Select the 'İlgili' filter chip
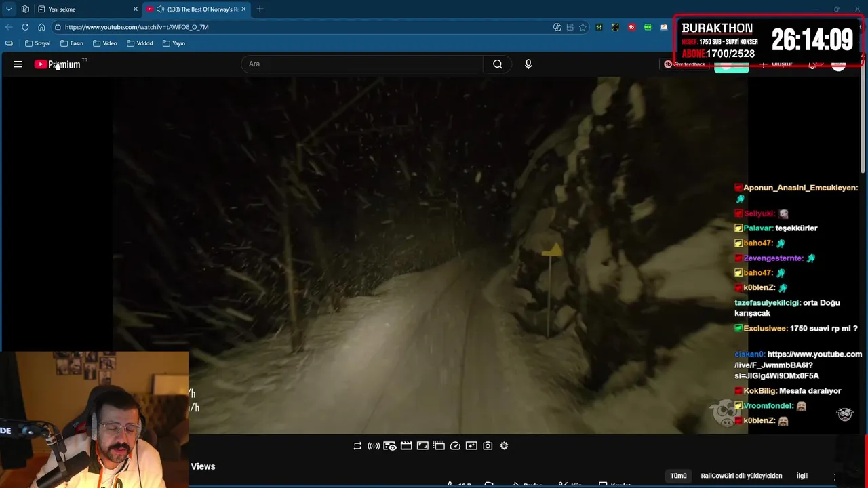868x488 pixels. point(802,476)
